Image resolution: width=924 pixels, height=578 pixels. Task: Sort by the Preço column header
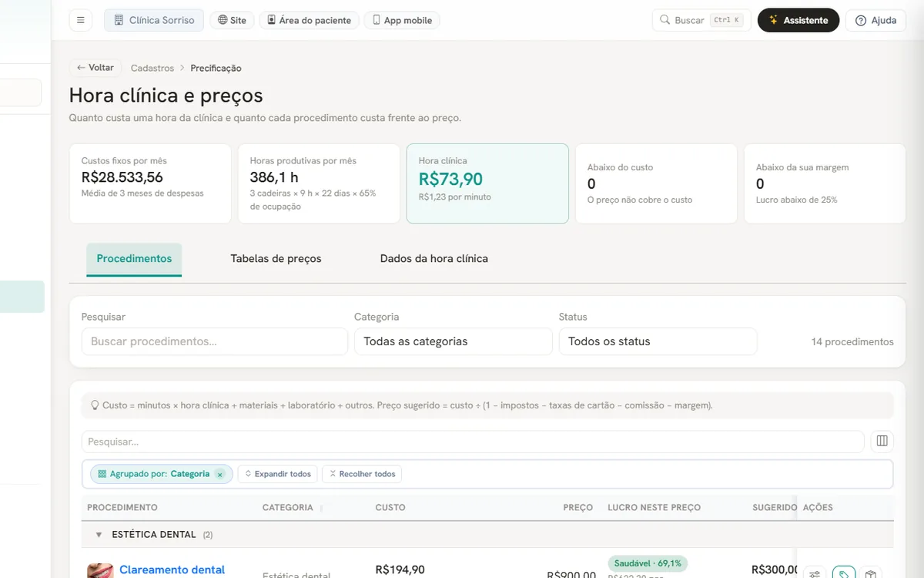pyautogui.click(x=578, y=508)
